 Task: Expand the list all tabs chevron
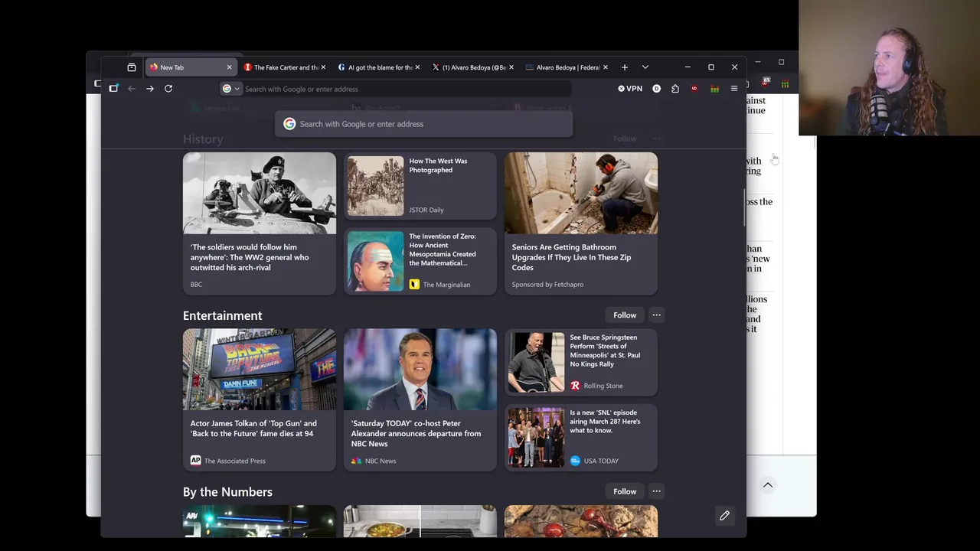click(645, 67)
